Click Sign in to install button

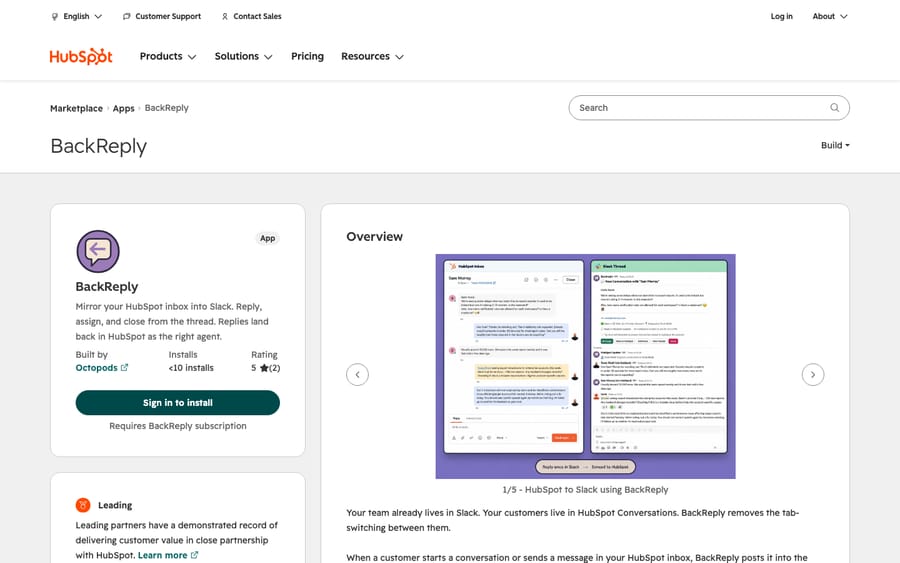point(178,403)
